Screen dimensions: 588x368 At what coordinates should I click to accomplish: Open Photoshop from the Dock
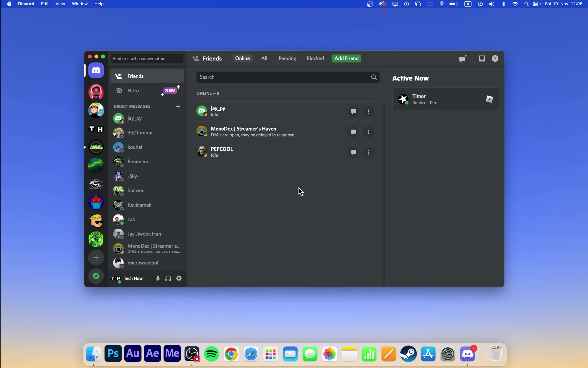click(x=113, y=353)
